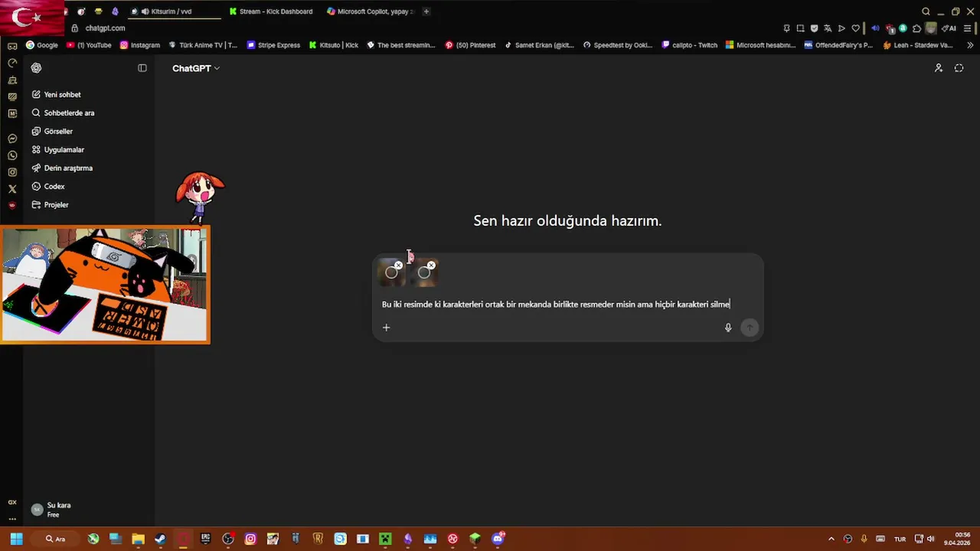Start voice dictation with microphone icon
980x551 pixels.
tap(728, 328)
